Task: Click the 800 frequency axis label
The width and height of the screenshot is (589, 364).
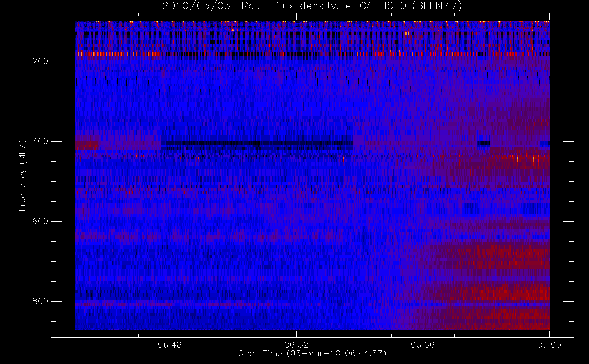Action: pos(40,301)
